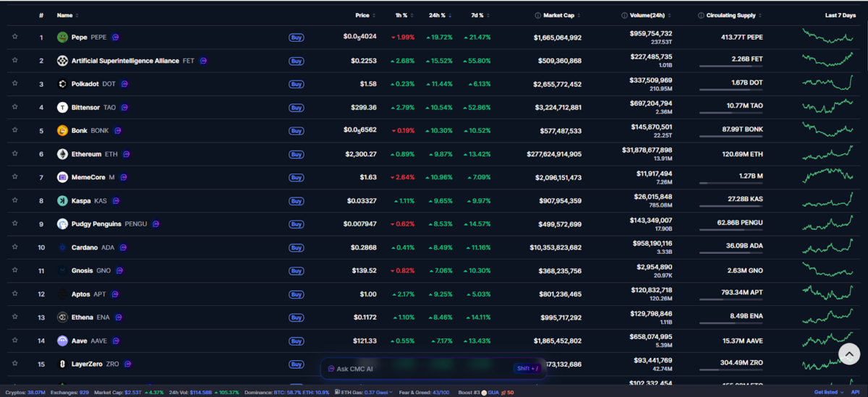Click the purple AI icon beside PEPE
Image resolution: width=868 pixels, height=397 pixels.
click(x=116, y=38)
